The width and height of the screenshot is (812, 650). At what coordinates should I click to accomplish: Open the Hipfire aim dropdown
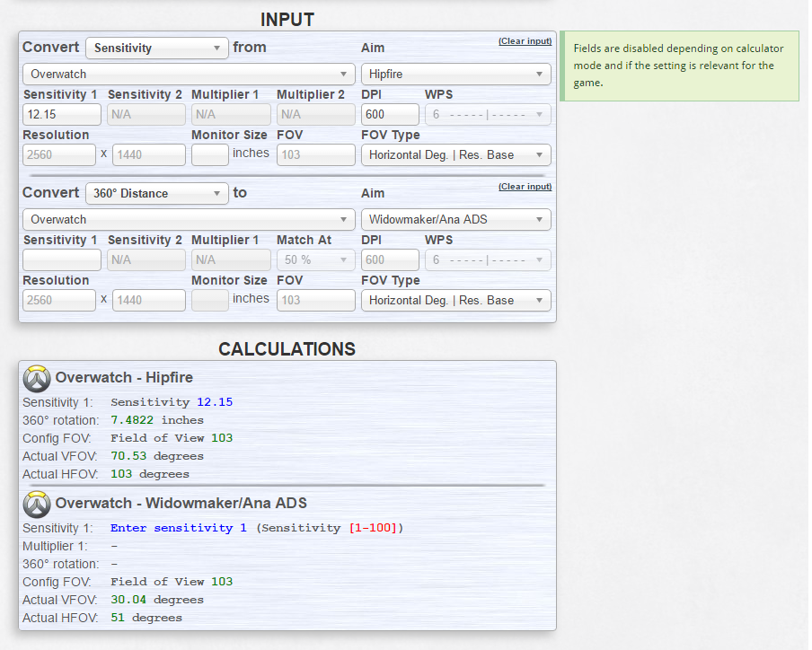(x=456, y=74)
